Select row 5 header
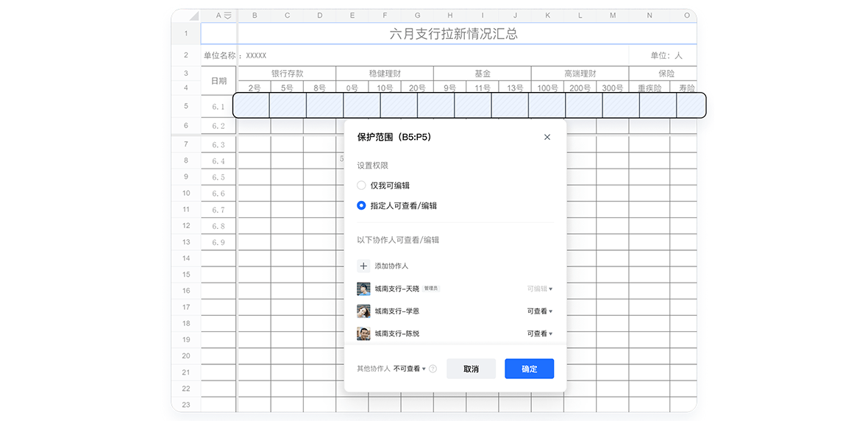Image resolution: width=868 pixels, height=421 pixels. click(186, 105)
